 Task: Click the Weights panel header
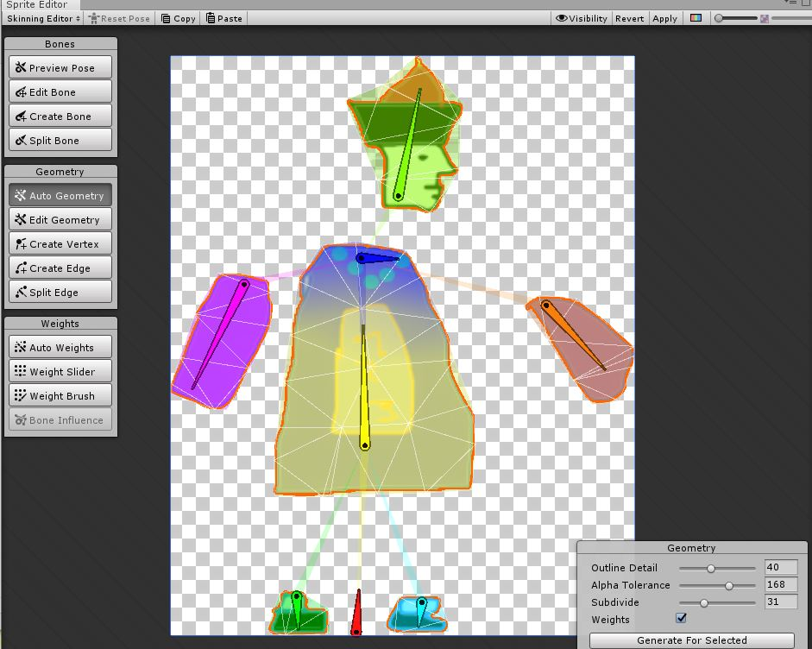click(x=60, y=323)
